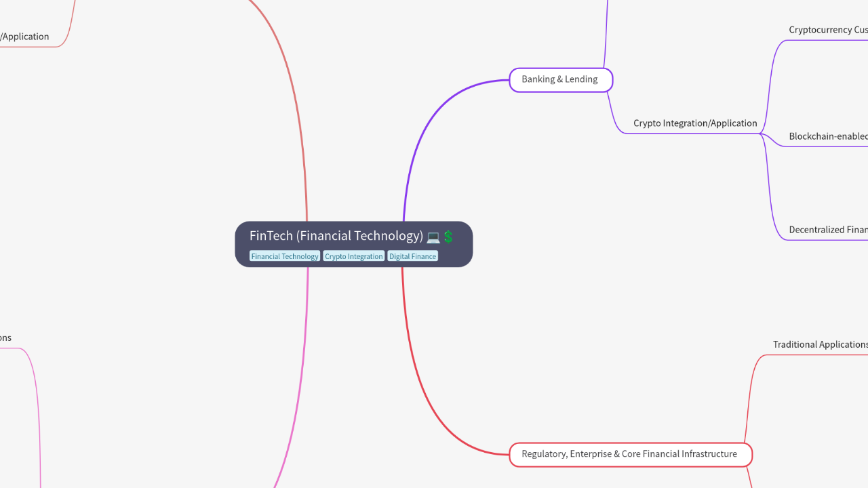868x488 pixels.
Task: Select the Regulatory, Enterprise & Core Financial Infrastructure node
Action: pos(631,454)
